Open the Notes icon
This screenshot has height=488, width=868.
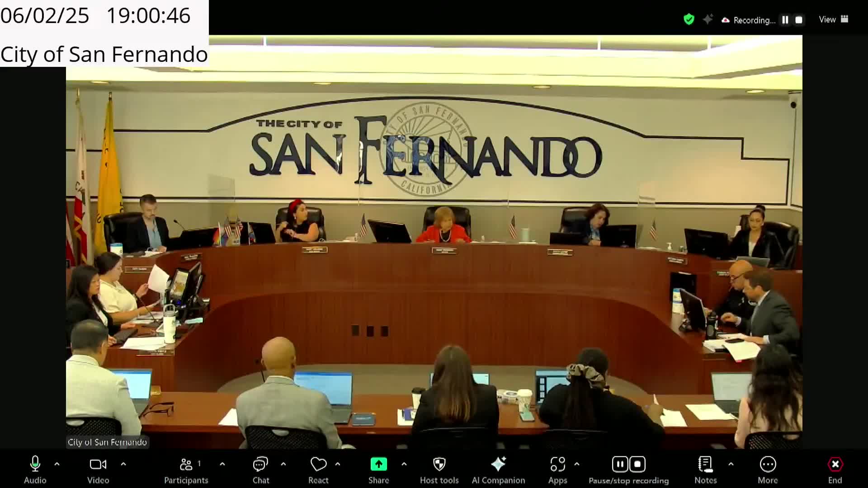click(705, 465)
